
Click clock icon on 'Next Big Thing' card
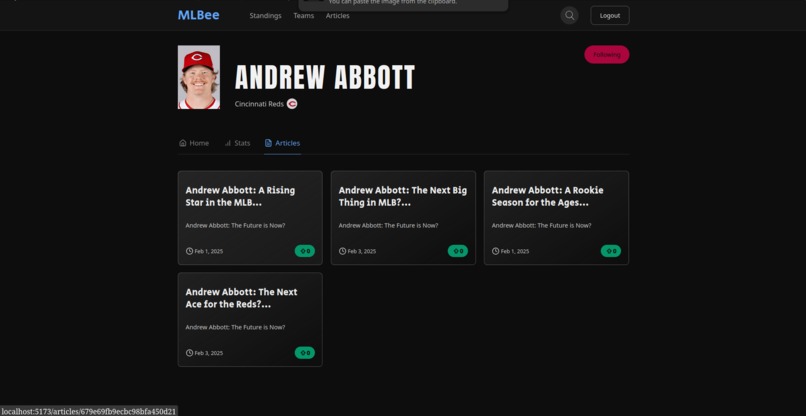pyautogui.click(x=342, y=251)
